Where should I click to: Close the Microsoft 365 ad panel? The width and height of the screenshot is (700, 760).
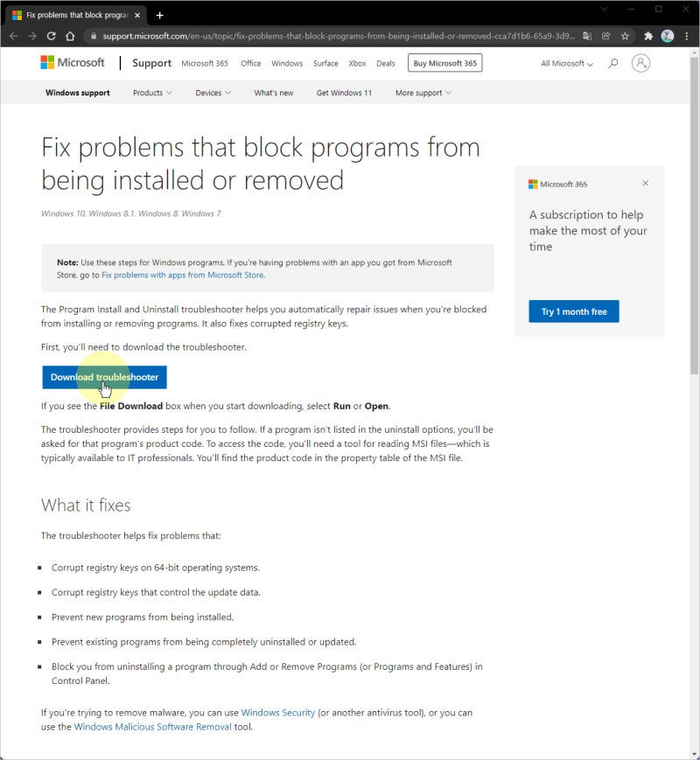tap(646, 184)
